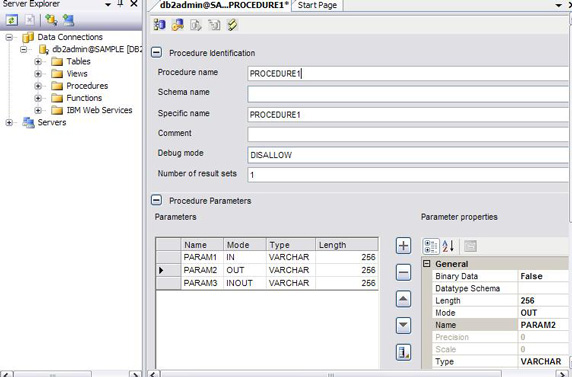Switch properties to Categorized view
Viewport: 572px width, 377px height.
pyautogui.click(x=431, y=246)
